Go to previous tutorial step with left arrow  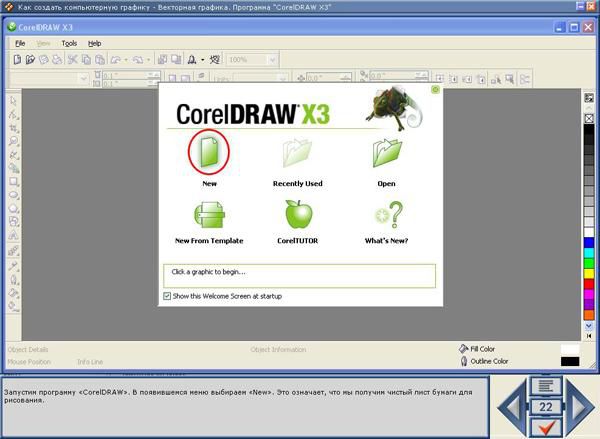(x=511, y=407)
